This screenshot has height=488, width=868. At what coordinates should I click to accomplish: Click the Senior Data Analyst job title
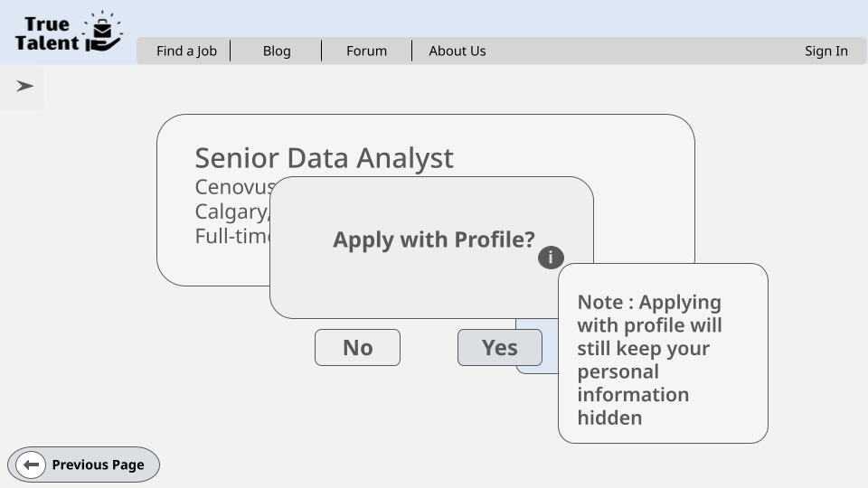click(x=324, y=157)
